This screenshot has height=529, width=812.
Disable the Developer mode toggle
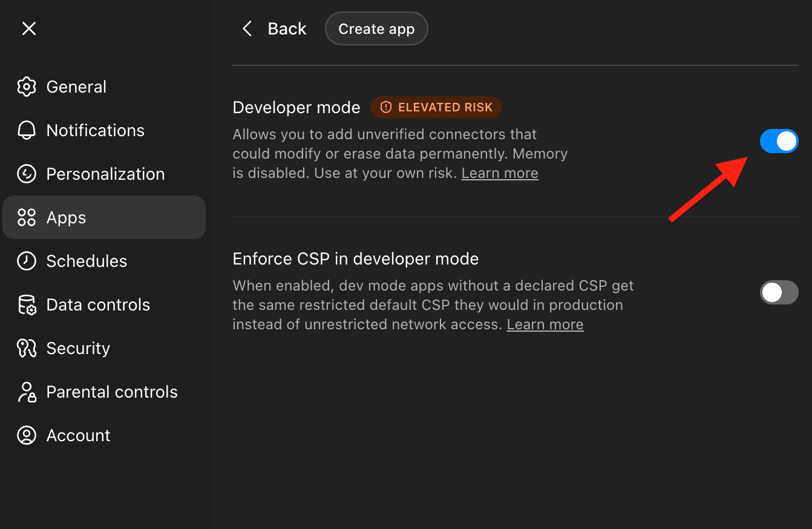[x=779, y=141]
